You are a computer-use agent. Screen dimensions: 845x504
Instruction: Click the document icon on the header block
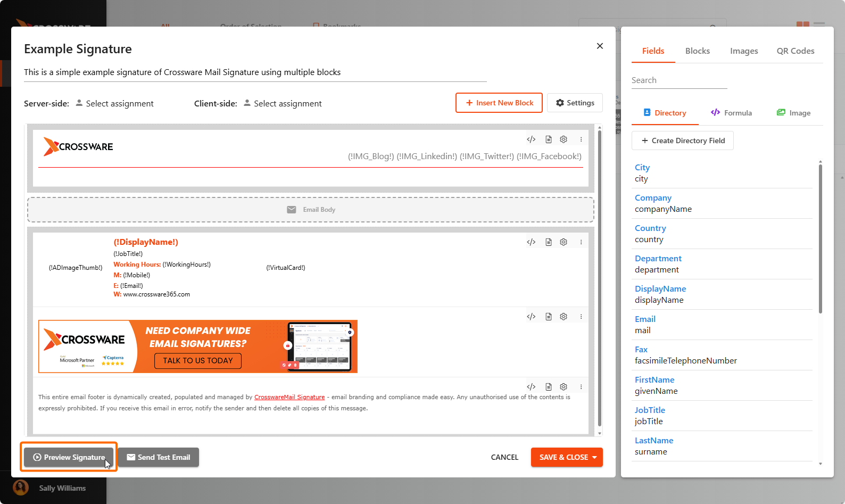tap(549, 139)
